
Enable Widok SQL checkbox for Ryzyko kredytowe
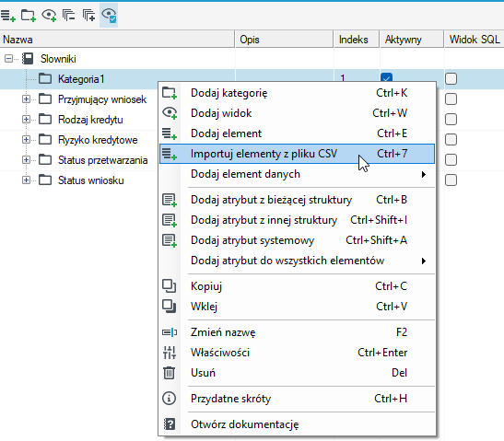(x=451, y=139)
